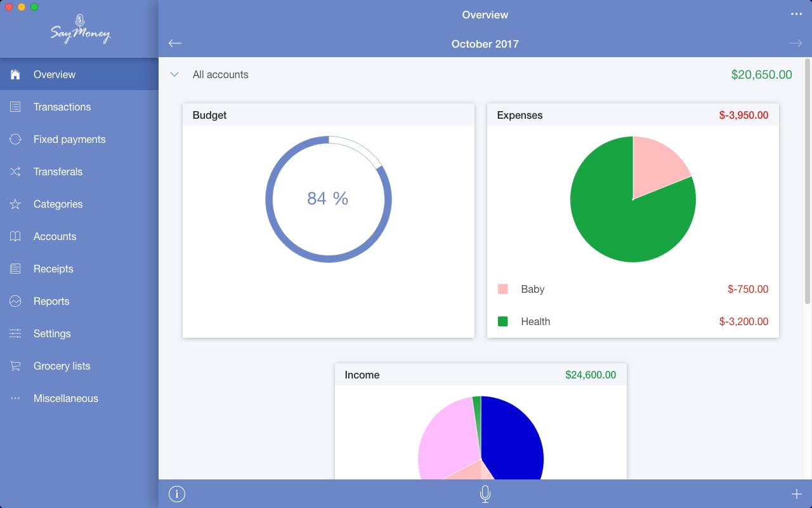This screenshot has width=812, height=508.
Task: Click the $24,600.00 income total
Action: pyautogui.click(x=591, y=375)
